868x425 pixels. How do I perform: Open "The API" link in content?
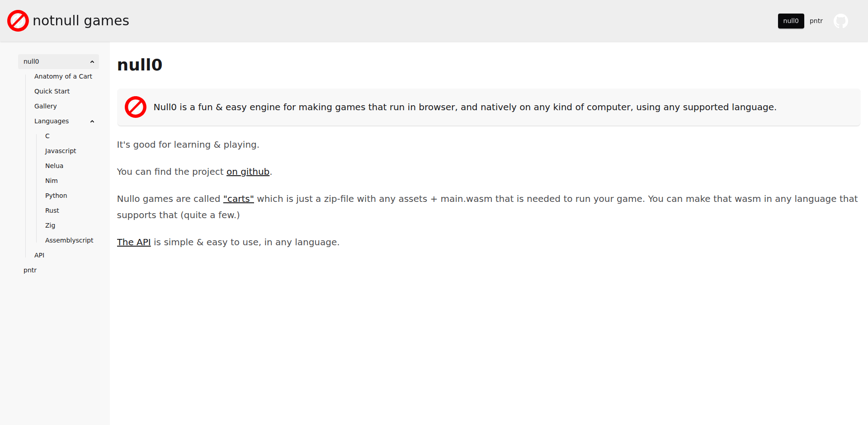pyautogui.click(x=134, y=242)
